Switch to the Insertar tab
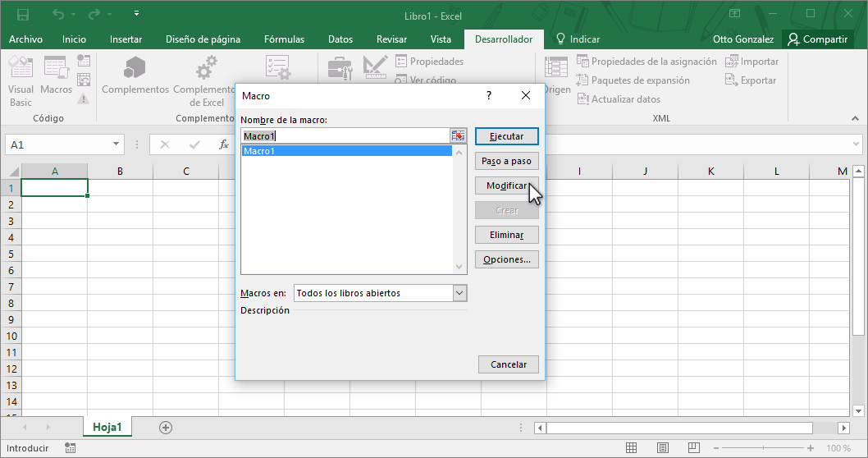Image resolution: width=868 pixels, height=458 pixels. pos(126,39)
